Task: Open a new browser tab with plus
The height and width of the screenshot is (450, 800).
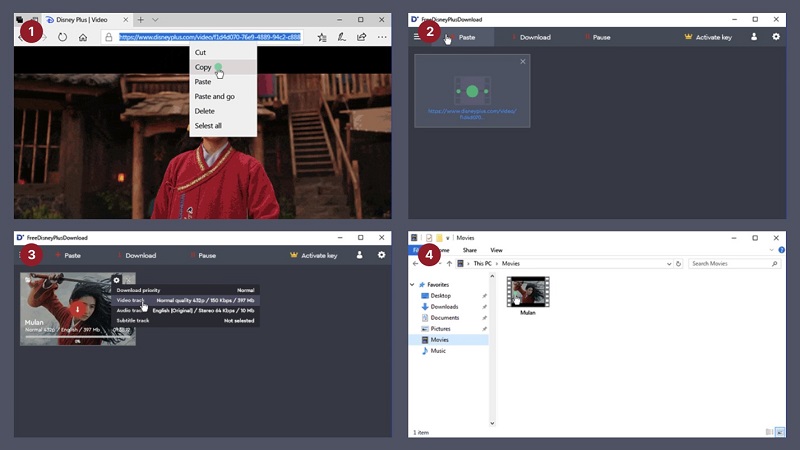Action: [x=141, y=20]
